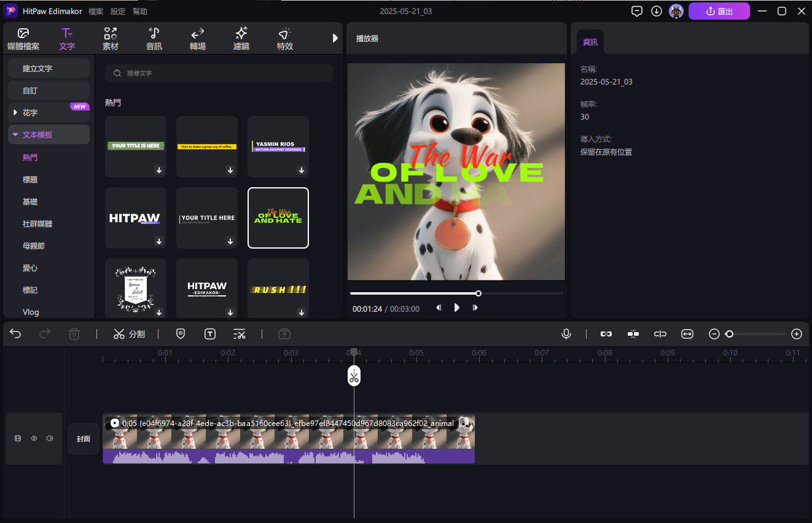Click the 匯出 export button
Image resolution: width=812 pixels, height=523 pixels.
click(719, 11)
